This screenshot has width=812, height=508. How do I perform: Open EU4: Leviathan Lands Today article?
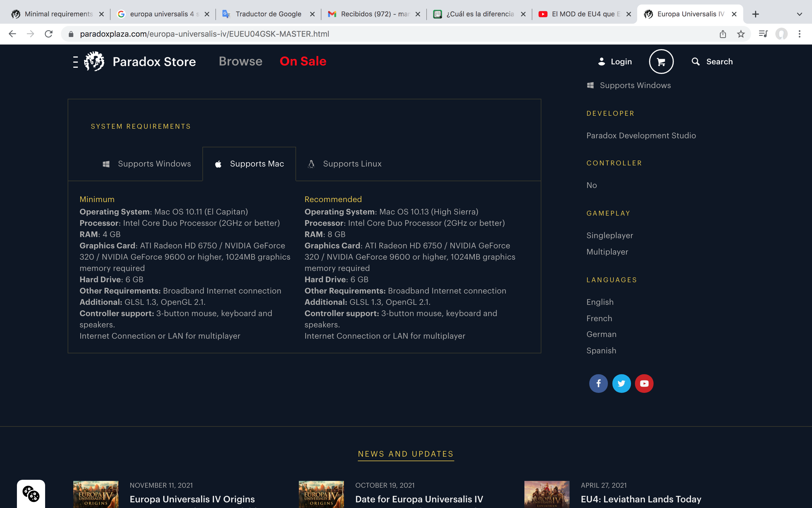641,499
